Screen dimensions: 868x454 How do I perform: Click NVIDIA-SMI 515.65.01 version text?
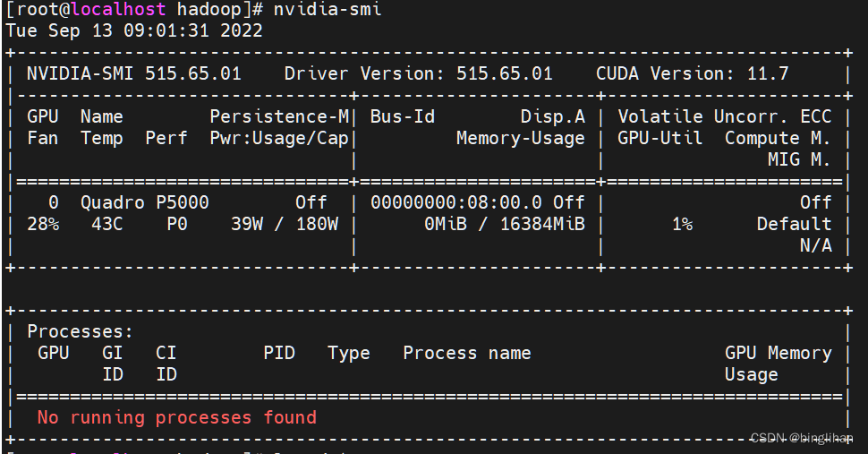tap(134, 73)
